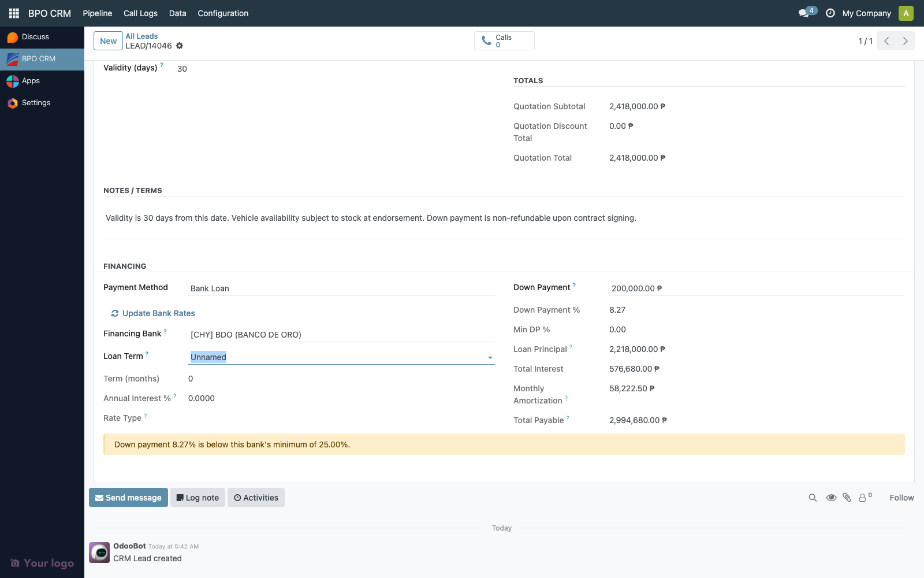
Task: Click the Configuration menu item
Action: click(x=223, y=13)
